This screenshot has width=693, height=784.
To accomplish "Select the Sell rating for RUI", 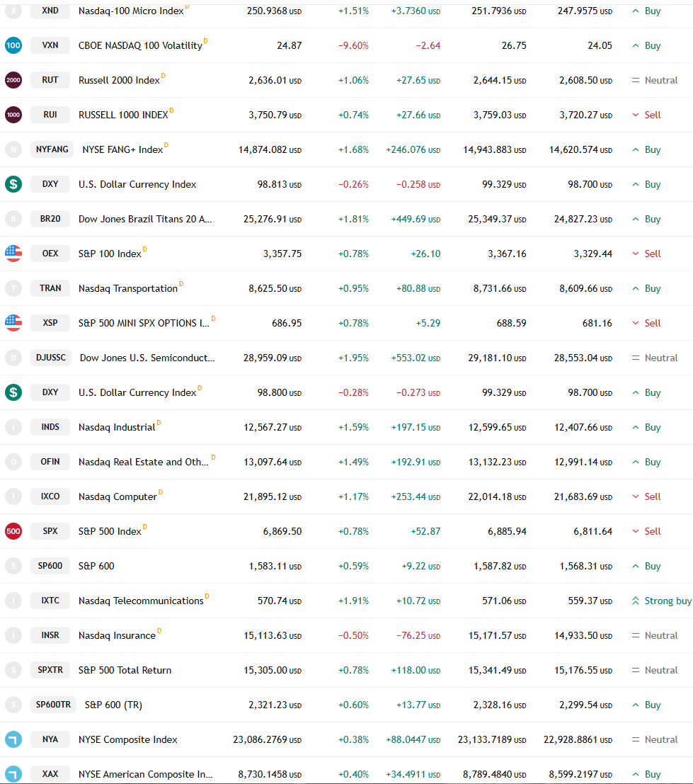I will pyautogui.click(x=646, y=115).
